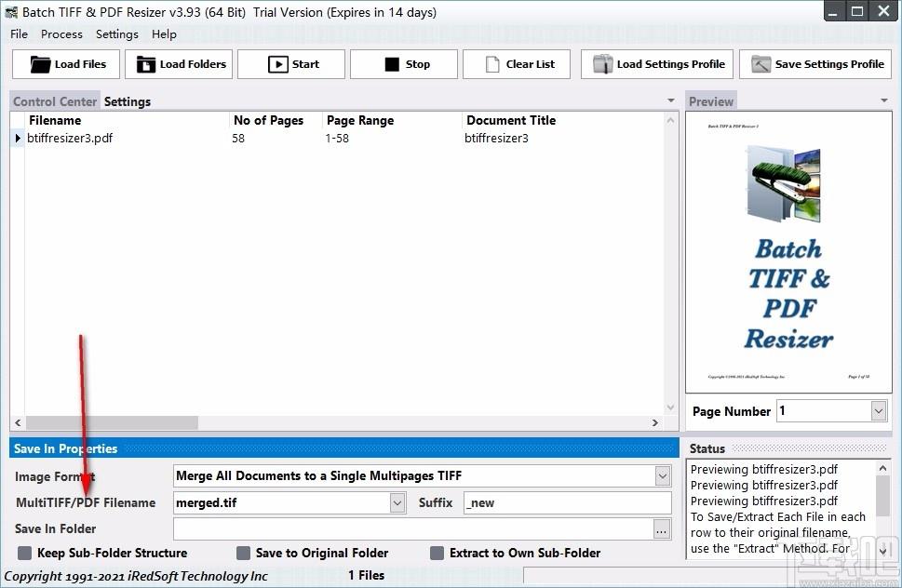Click the Status panel scrollbar thumb
The image size is (902, 588).
(883, 496)
